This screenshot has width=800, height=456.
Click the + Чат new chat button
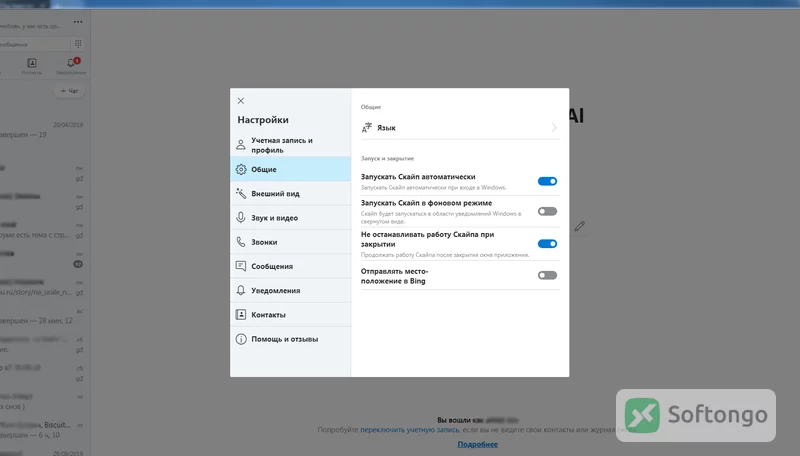tap(69, 91)
